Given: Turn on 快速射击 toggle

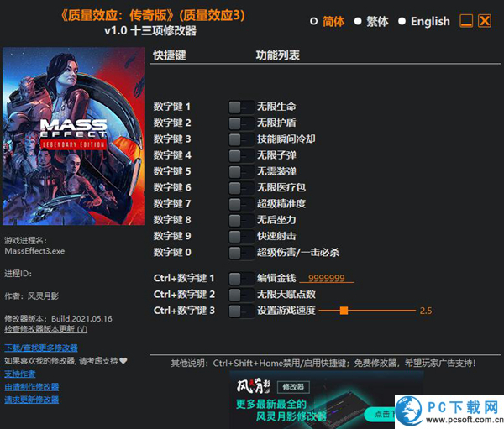Looking at the screenshot, I should [241, 237].
